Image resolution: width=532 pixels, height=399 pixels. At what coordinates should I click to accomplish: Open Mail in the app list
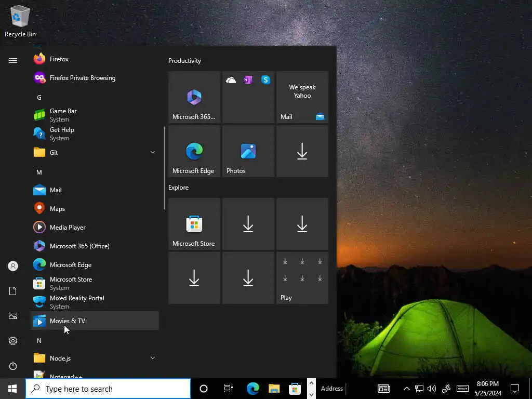95,190
